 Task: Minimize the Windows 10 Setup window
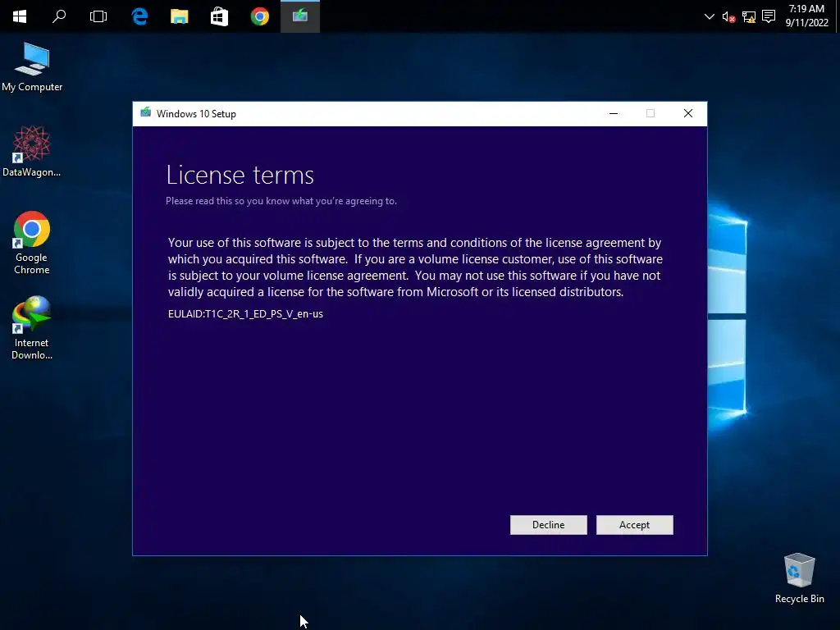(x=614, y=113)
